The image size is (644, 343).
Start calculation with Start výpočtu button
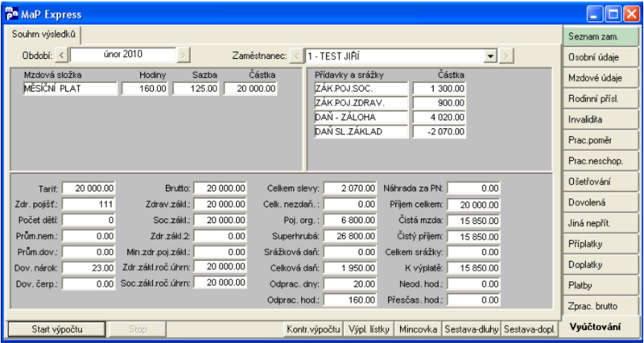[x=57, y=329]
